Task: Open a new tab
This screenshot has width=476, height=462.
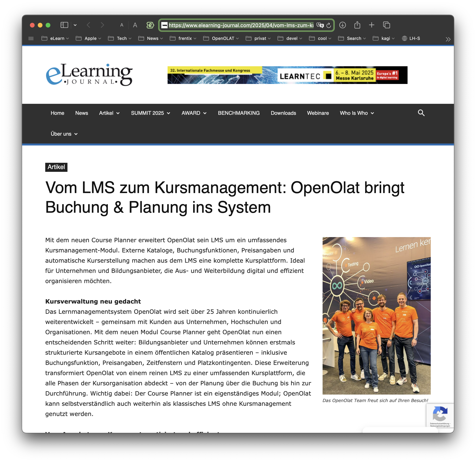Action: [x=372, y=25]
